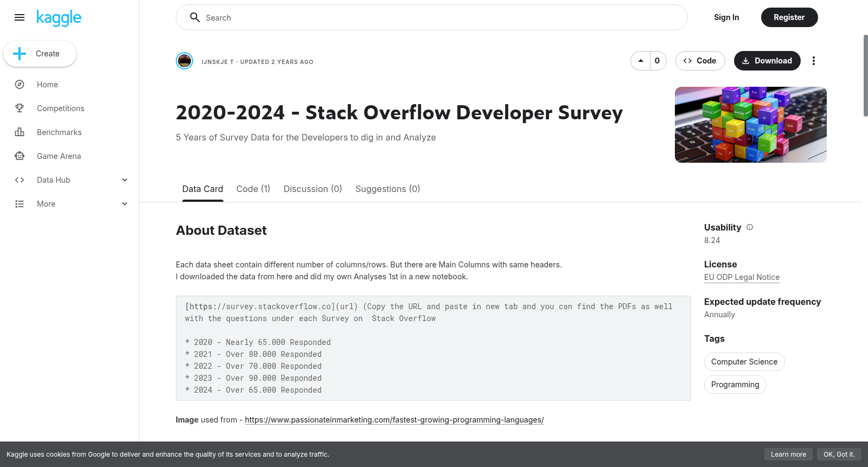Open the EU ODP Legal Notice link
Screen dimensions: 868x467
click(742, 277)
